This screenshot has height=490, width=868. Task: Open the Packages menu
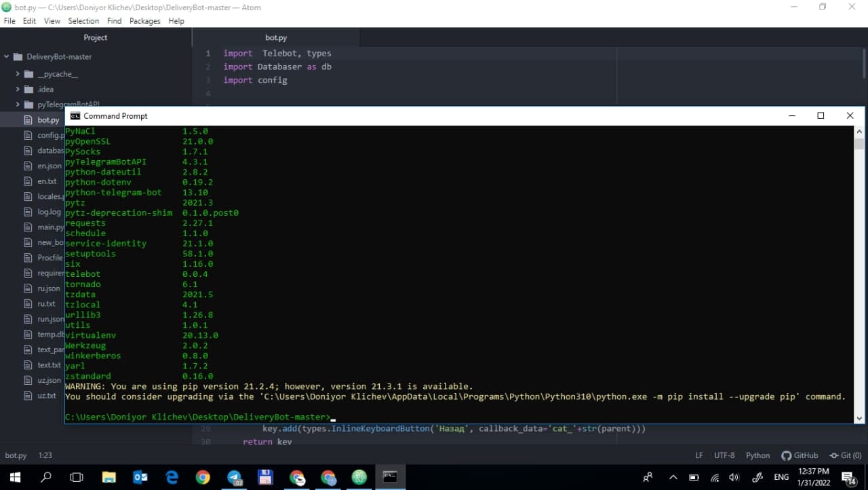pos(144,20)
